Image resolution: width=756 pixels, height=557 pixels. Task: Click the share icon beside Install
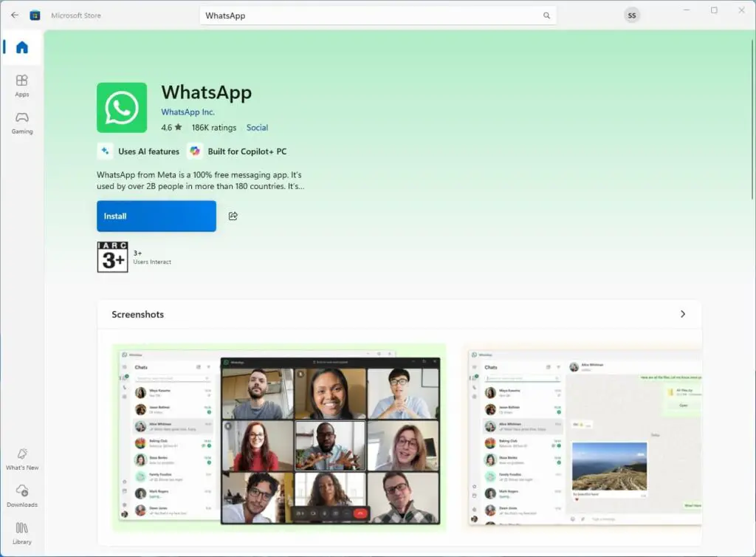pos(233,216)
